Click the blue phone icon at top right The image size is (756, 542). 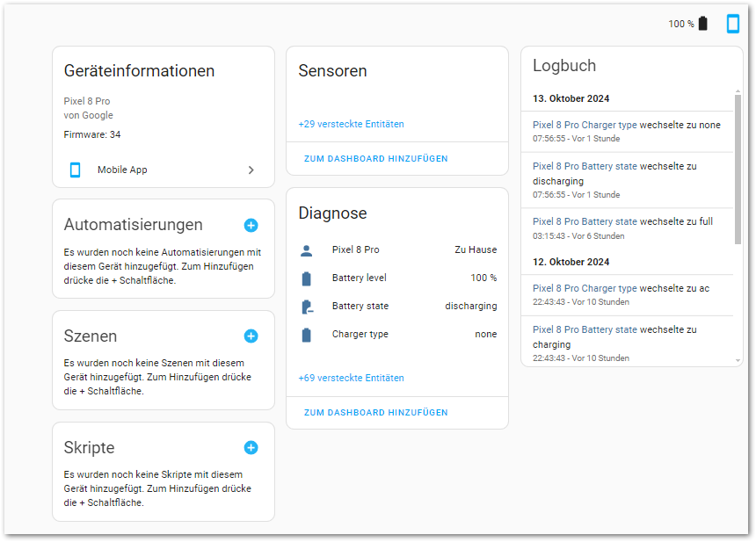tap(733, 24)
